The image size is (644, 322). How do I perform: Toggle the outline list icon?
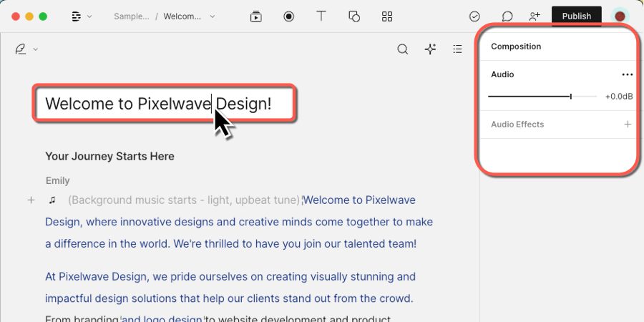[457, 49]
